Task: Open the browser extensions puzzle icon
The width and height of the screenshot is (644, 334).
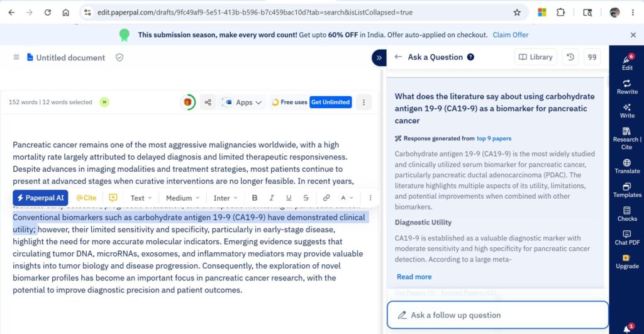Action: (560, 13)
